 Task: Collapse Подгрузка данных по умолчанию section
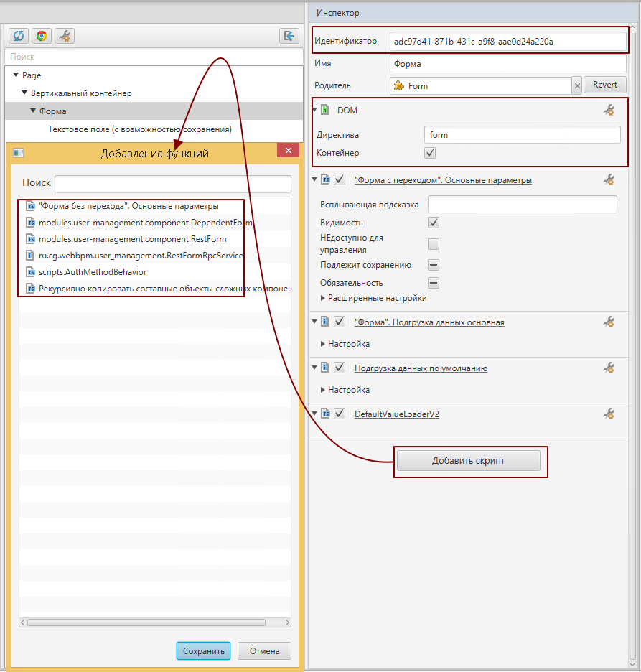point(314,367)
